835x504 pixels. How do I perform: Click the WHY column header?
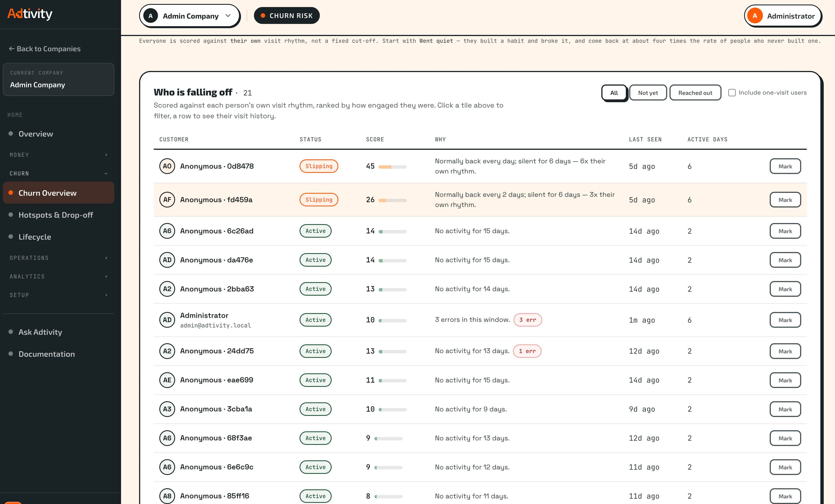[x=440, y=139]
